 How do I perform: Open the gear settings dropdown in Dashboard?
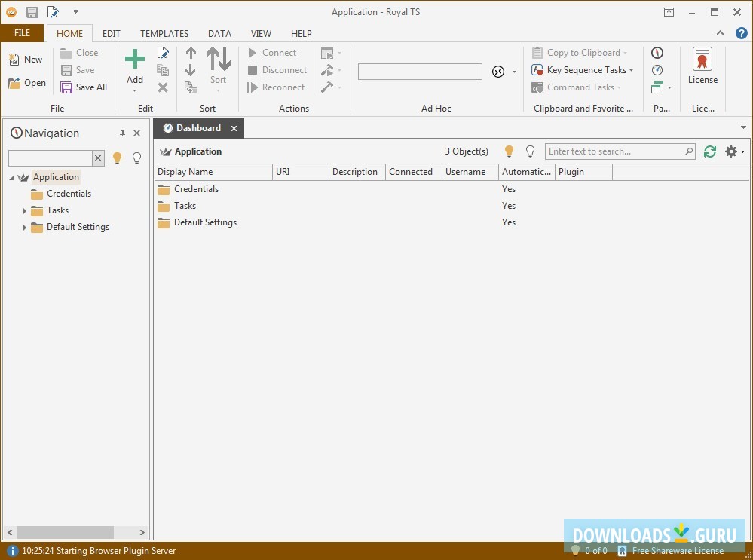[733, 151]
